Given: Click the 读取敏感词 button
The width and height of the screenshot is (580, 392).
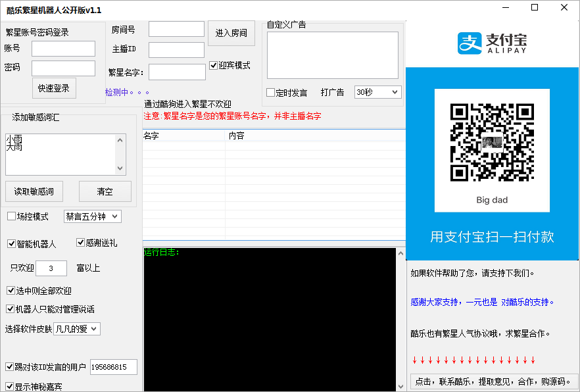Looking at the screenshot, I should click(x=34, y=191).
